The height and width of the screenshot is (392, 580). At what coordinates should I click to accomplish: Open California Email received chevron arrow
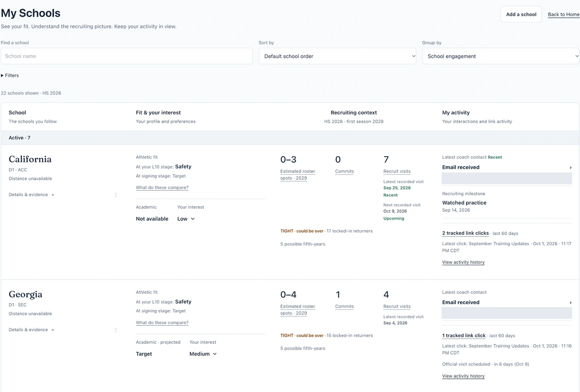coord(570,168)
